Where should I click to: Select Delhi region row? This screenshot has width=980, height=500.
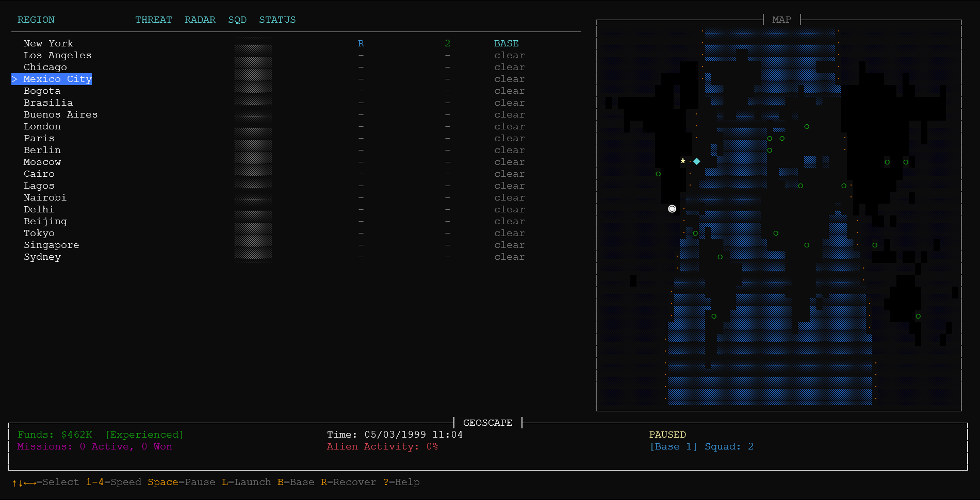(39, 209)
